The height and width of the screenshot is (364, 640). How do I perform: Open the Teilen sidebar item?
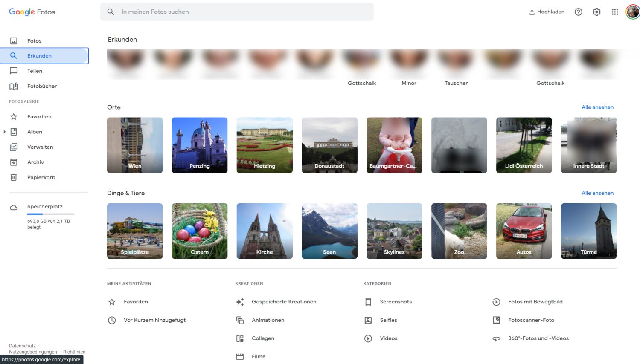pos(35,71)
